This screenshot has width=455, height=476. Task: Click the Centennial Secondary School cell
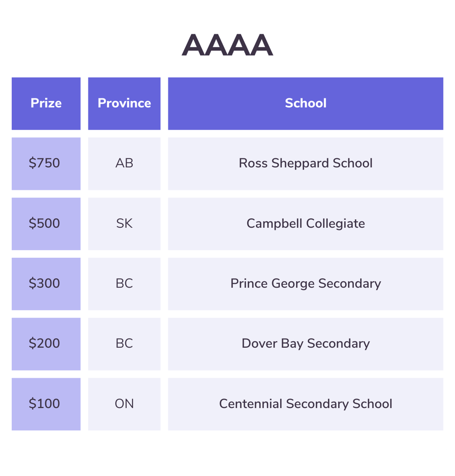tap(305, 404)
